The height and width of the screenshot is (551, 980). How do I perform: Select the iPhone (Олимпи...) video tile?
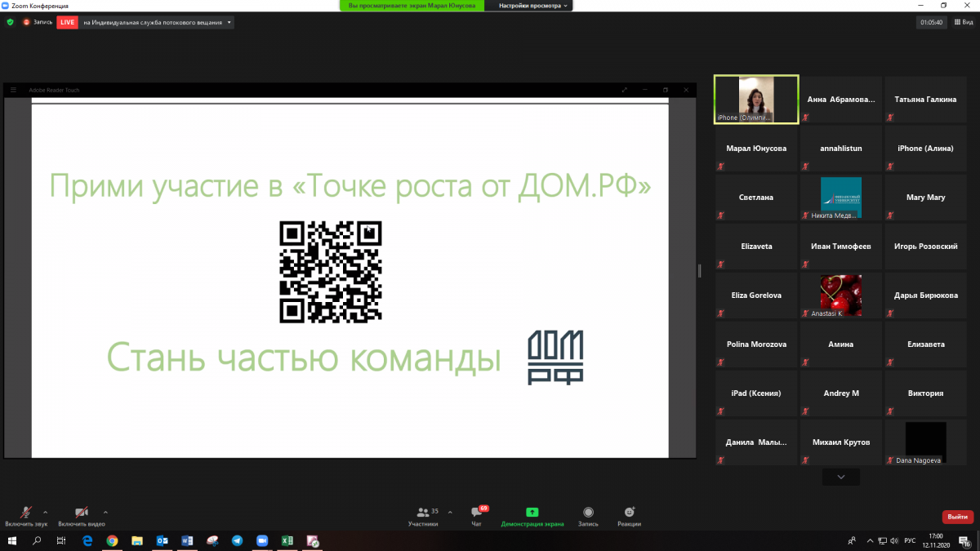coord(756,100)
